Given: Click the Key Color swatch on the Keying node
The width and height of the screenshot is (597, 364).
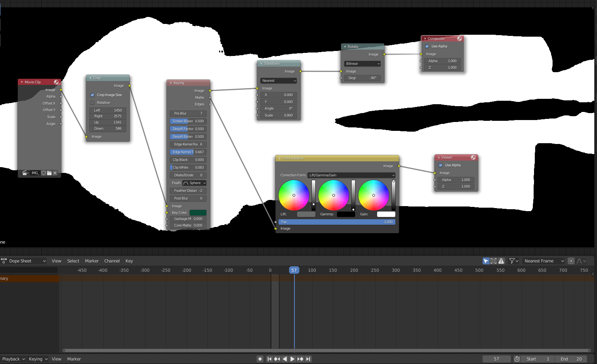Looking at the screenshot, I should tap(198, 212).
